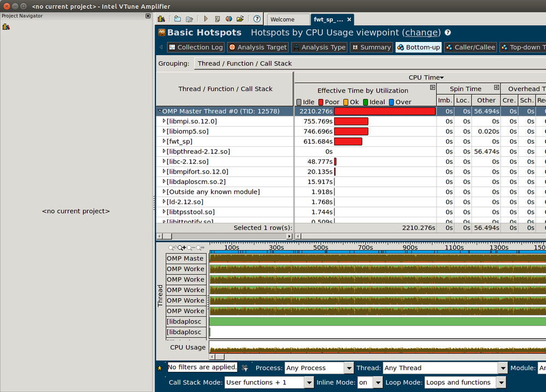Click the Thread / Function / Call Stack header
This screenshot has height=392, width=546.
coord(225,88)
